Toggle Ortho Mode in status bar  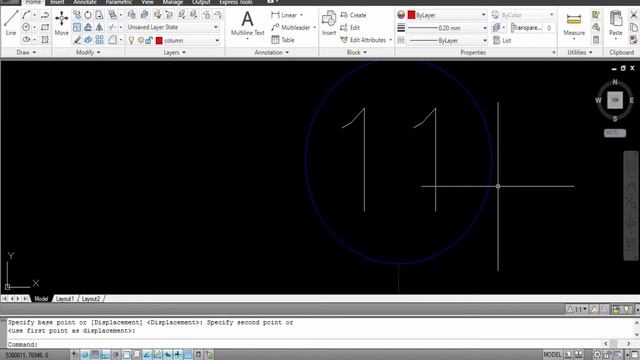(105, 354)
